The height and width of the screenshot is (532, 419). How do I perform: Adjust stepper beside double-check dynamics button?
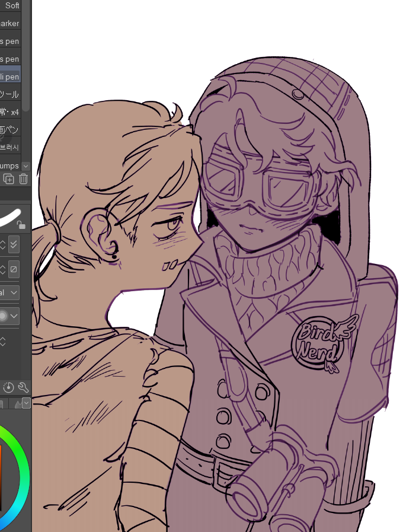(3, 244)
